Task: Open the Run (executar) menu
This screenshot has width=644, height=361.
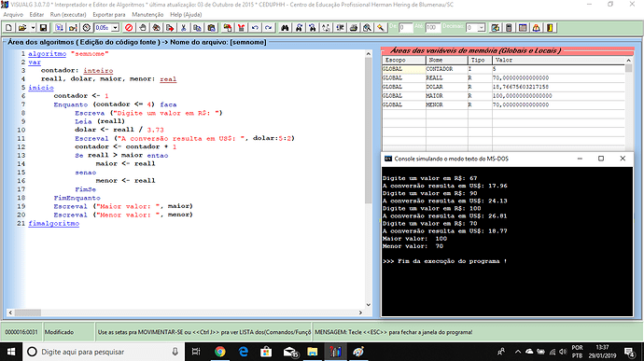Action: coord(68,14)
